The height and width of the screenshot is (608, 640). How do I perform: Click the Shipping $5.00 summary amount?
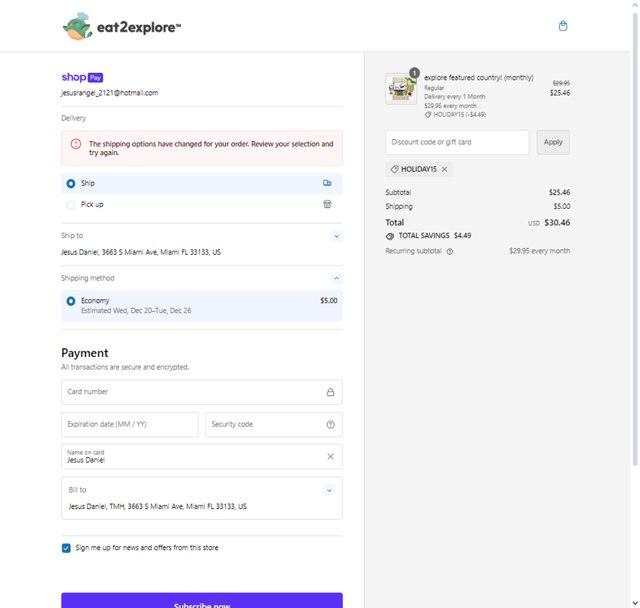[562, 206]
